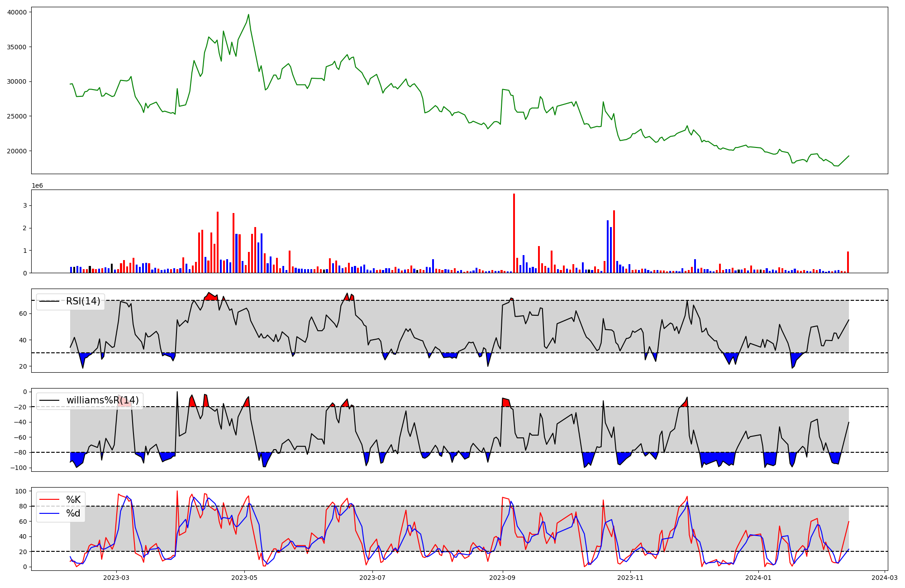Viewport: 905px width, 588px height.
Task: Click the tallest red volume bar
Action: (x=514, y=233)
